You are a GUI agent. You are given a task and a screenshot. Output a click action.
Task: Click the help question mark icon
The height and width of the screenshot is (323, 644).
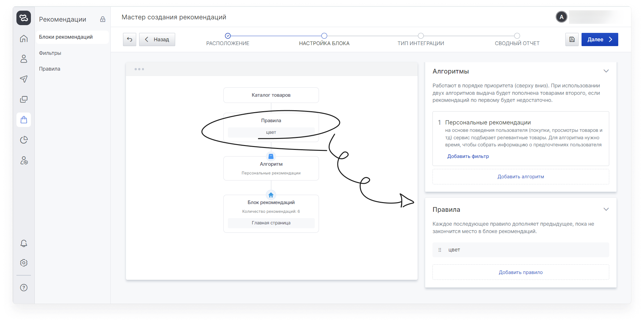[24, 288]
